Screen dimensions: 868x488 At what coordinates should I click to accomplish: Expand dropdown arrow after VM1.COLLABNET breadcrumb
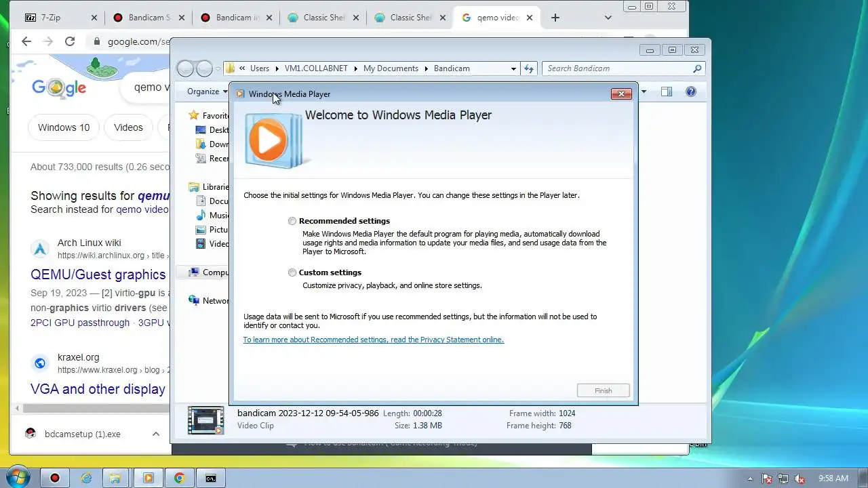pyautogui.click(x=355, y=68)
